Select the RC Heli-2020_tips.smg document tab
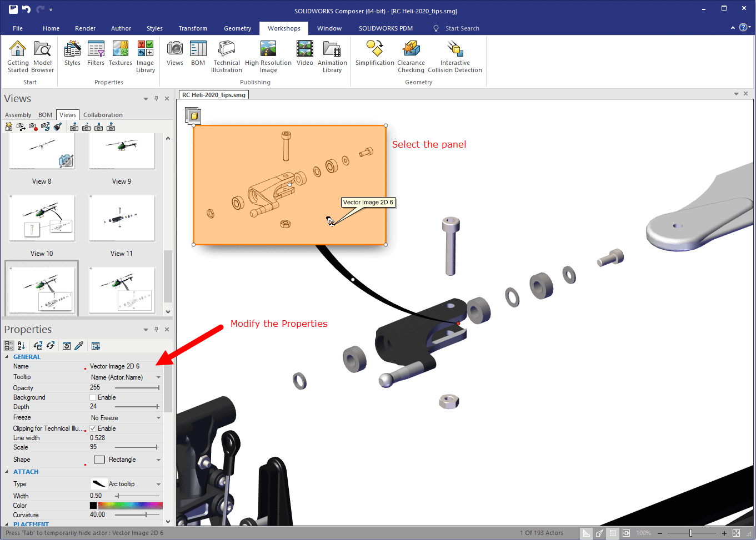This screenshot has width=756, height=540. [214, 95]
